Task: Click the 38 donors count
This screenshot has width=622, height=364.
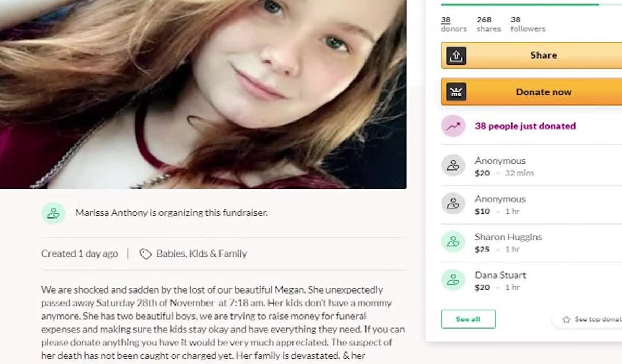Action: tap(454, 24)
